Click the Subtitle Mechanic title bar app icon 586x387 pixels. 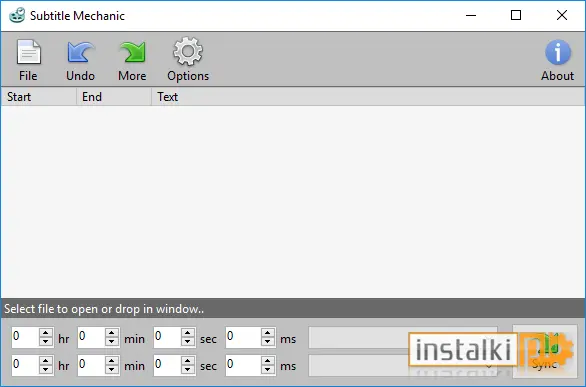coord(17,15)
